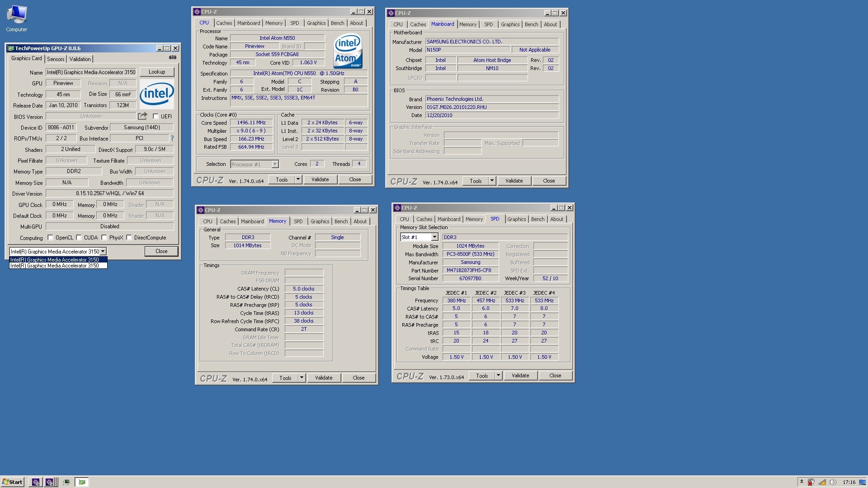Show hidden tray icons with the chevron
Image resolution: width=868 pixels, height=488 pixels.
click(x=802, y=482)
